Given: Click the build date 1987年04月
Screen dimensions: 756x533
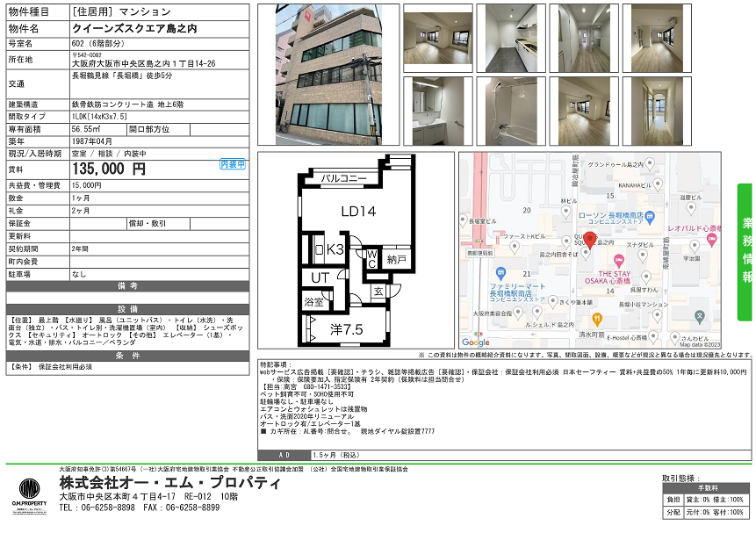Looking at the screenshot, I should [92, 141].
